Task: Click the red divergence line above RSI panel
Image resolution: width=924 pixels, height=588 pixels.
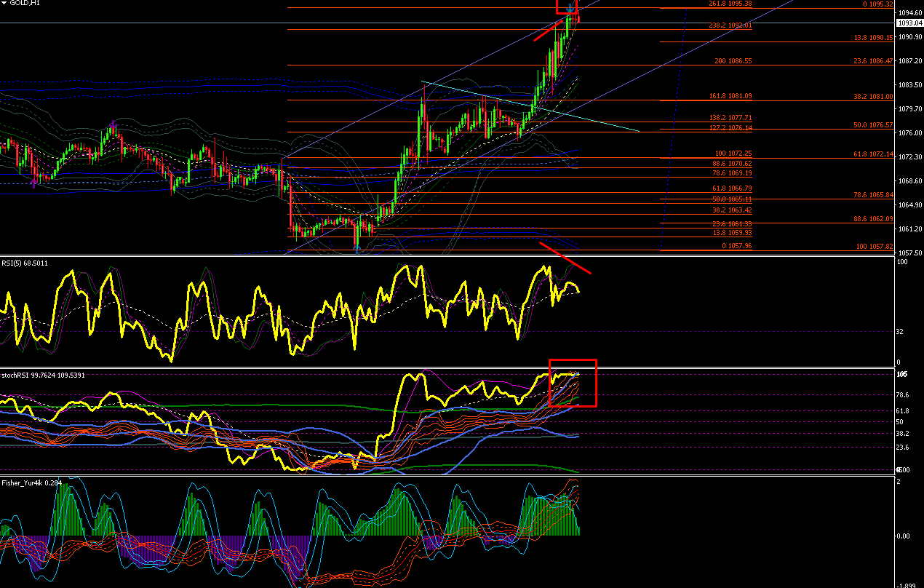Action: tap(565, 258)
